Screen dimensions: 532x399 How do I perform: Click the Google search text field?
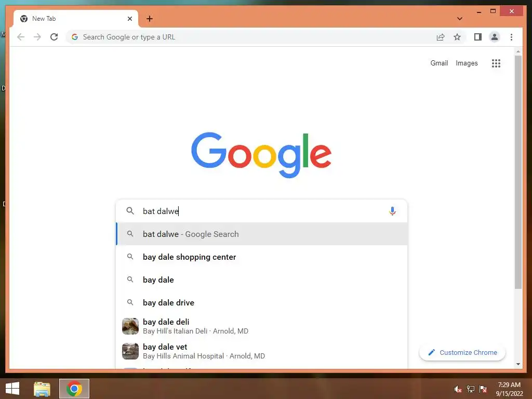click(x=261, y=211)
